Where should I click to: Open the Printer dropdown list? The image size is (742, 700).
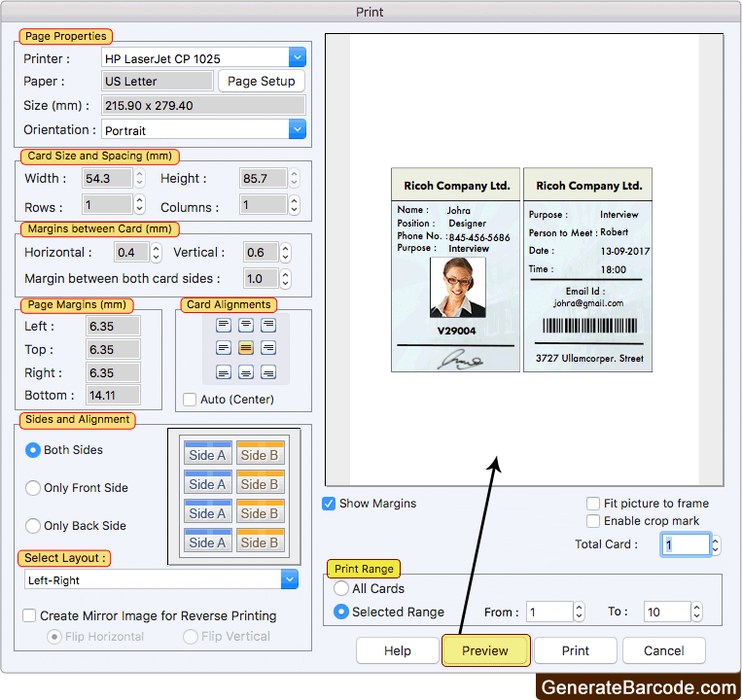point(298,57)
